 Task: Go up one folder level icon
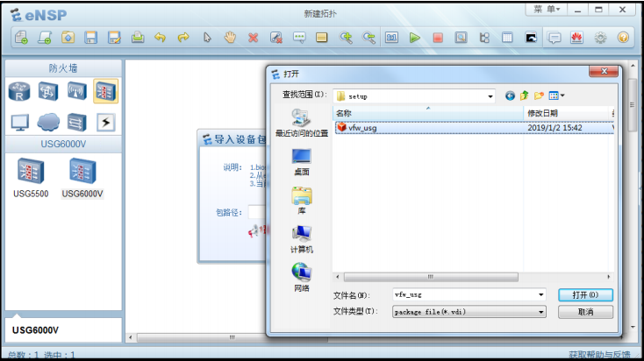coord(525,96)
